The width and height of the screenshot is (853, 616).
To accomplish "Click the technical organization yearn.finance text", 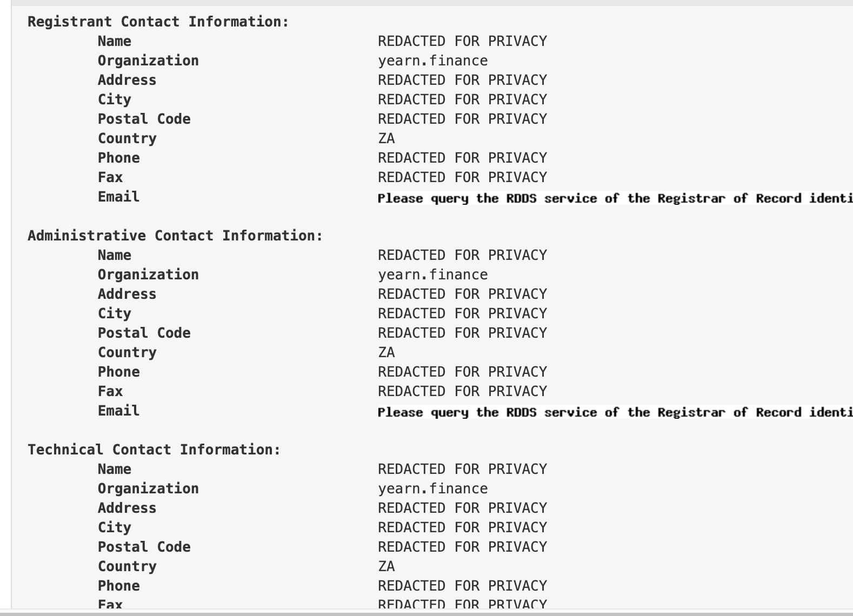I will coord(432,488).
